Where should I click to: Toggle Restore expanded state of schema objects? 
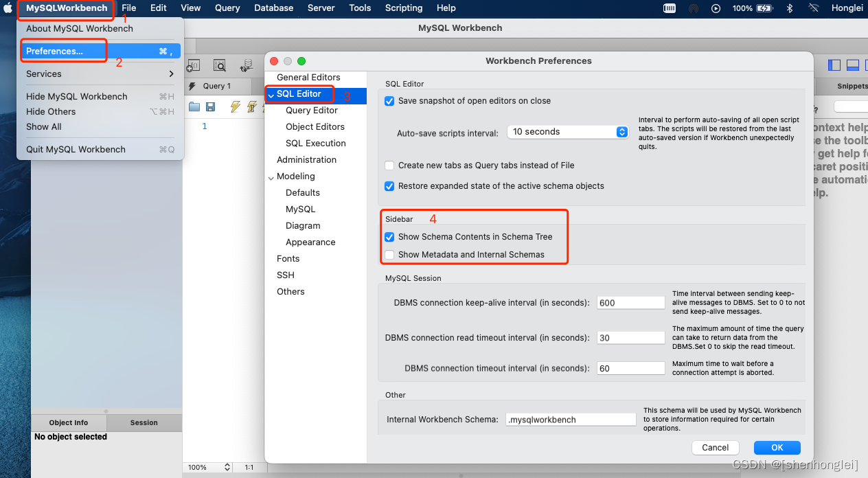(390, 186)
